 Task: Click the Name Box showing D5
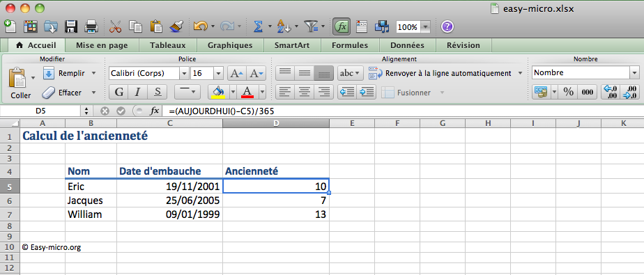(40, 111)
